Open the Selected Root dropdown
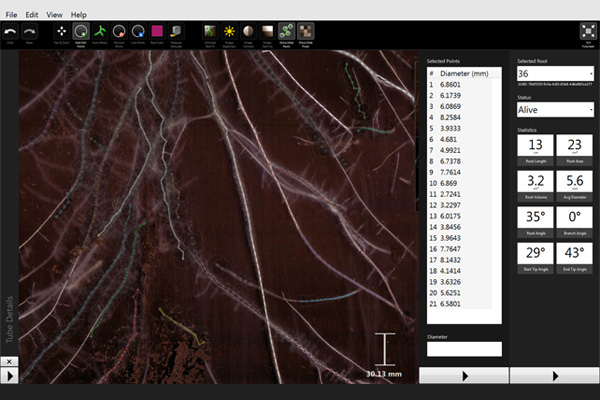 click(x=554, y=74)
